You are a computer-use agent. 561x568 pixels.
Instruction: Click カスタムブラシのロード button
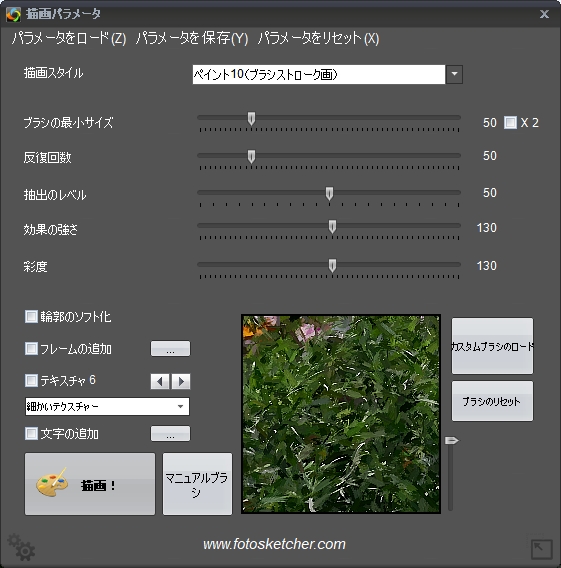[492, 346]
